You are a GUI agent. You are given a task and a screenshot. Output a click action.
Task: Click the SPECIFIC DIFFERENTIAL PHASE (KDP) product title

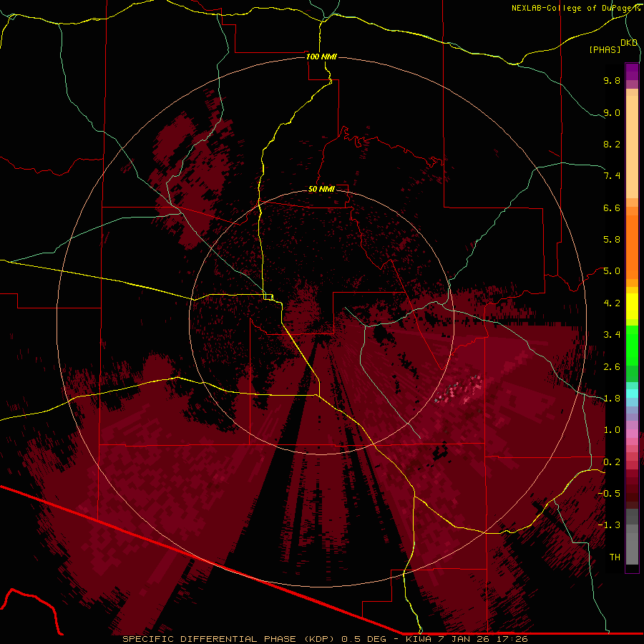tap(229, 639)
